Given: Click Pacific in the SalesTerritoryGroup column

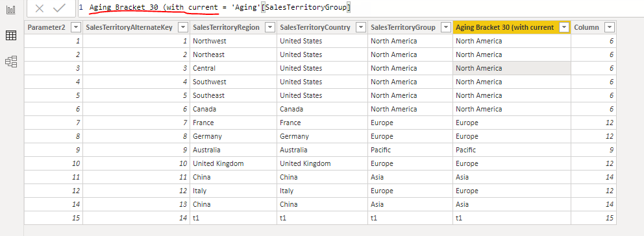Looking at the screenshot, I should 410,150.
